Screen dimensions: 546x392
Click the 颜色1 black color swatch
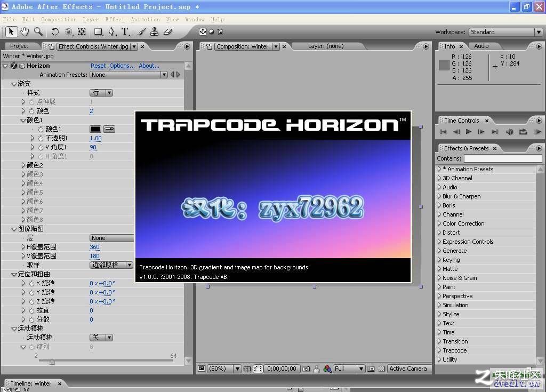[x=95, y=129]
